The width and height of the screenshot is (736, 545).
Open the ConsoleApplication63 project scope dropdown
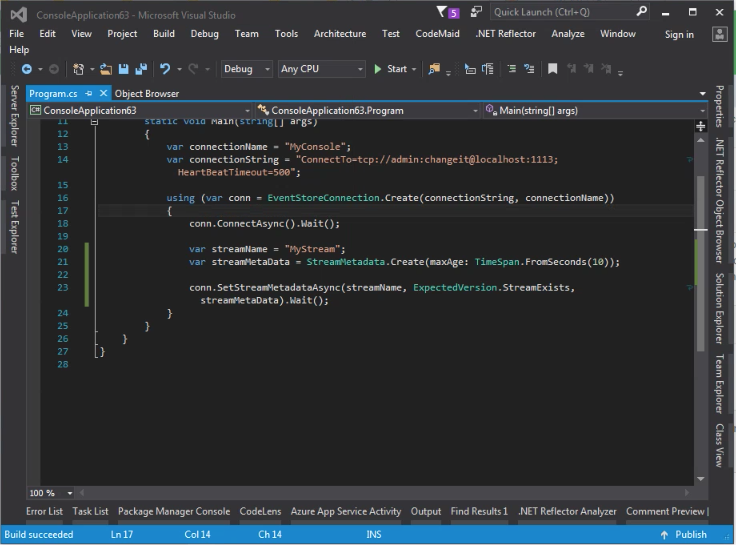[140, 111]
